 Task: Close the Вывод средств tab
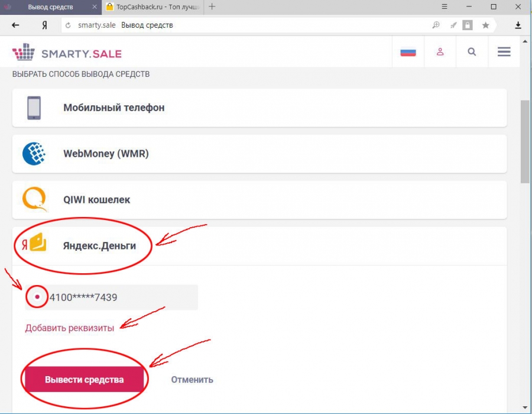[x=95, y=7]
